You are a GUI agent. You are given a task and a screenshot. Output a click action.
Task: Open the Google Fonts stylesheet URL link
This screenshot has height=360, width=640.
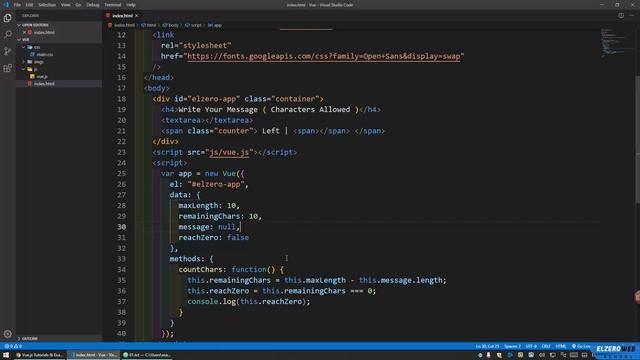[324, 56]
